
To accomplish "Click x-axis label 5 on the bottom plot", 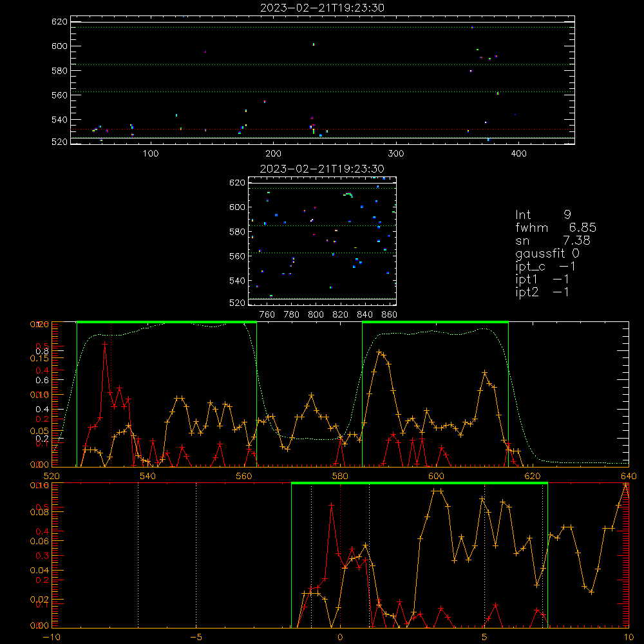I will coord(485,637).
